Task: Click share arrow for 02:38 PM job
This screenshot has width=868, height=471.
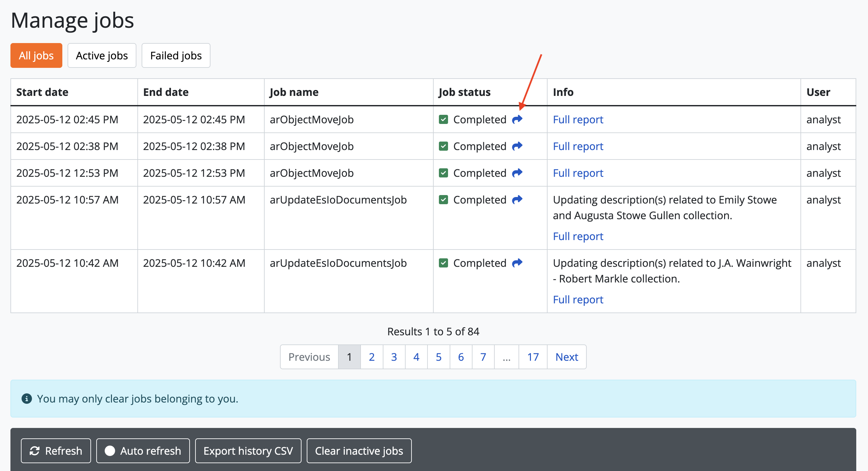Action: click(x=517, y=146)
